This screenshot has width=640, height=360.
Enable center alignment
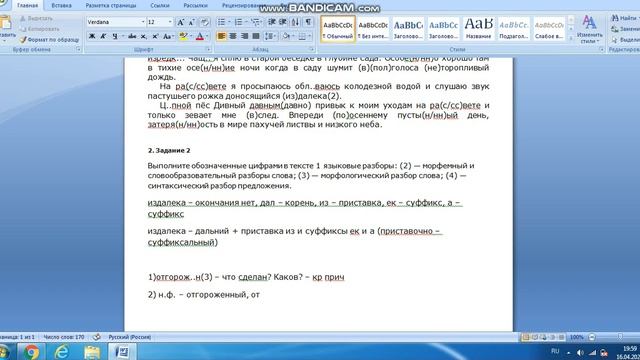[x=233, y=36]
